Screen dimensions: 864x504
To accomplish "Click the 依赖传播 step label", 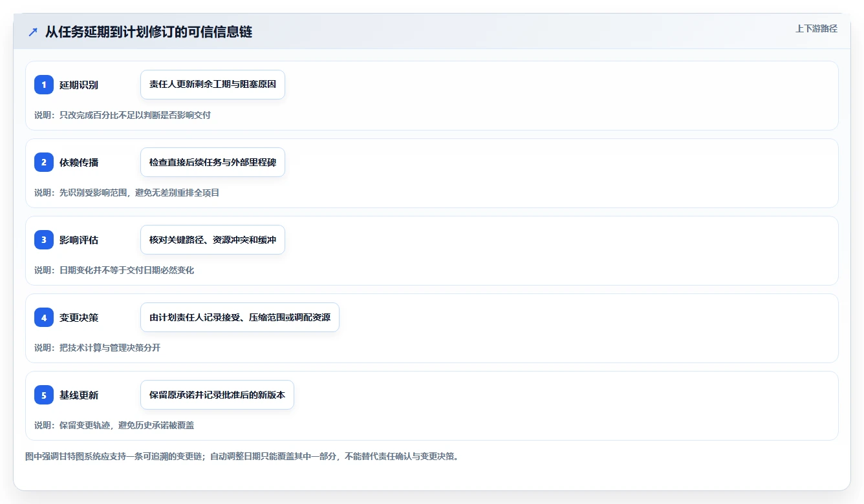I will point(79,162).
